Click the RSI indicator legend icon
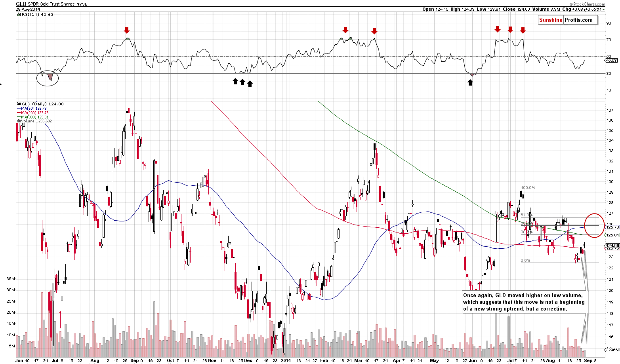 18,14
